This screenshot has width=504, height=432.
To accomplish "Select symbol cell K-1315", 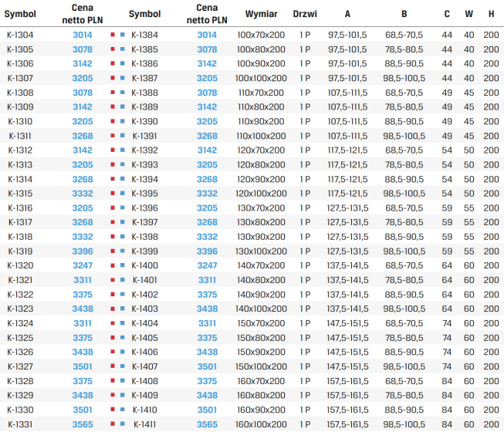I will coord(20,194).
